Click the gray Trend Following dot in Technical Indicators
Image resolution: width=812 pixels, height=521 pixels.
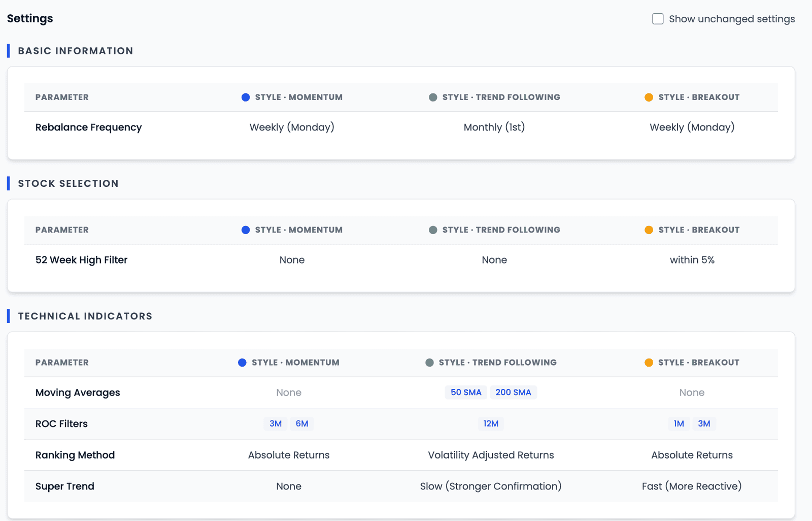(429, 363)
